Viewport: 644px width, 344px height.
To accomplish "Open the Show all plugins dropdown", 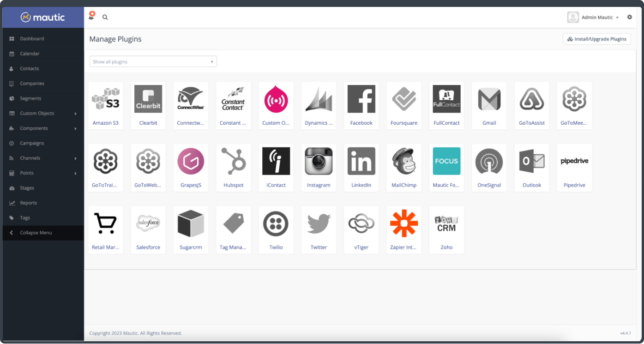I will click(153, 61).
